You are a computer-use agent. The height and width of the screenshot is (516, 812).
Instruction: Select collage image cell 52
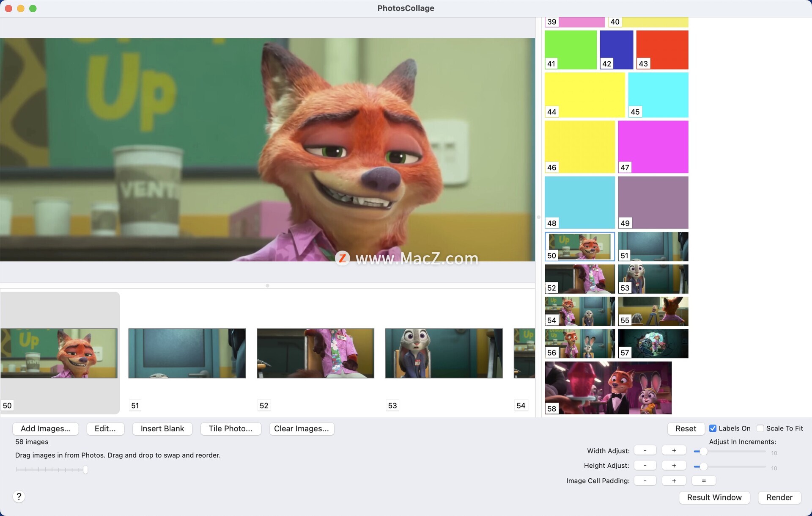point(580,279)
